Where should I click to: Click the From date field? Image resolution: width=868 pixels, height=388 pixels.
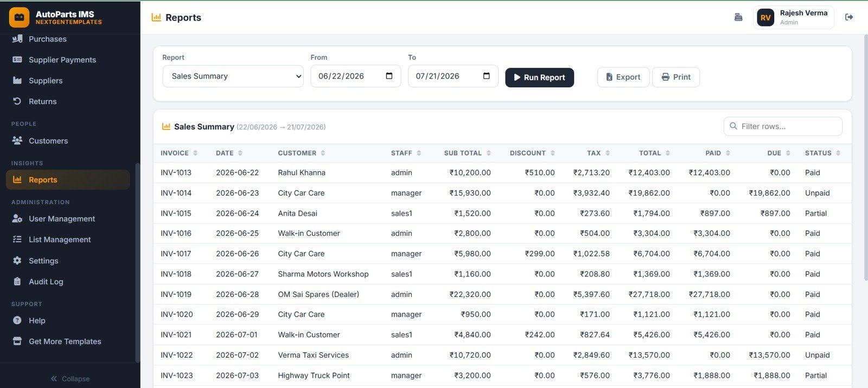click(355, 76)
